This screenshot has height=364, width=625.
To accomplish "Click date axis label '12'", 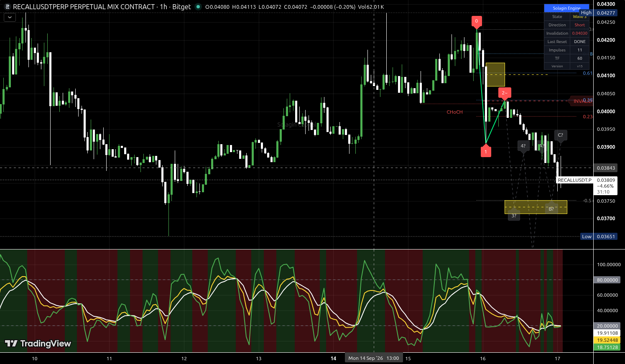I will [184, 359].
